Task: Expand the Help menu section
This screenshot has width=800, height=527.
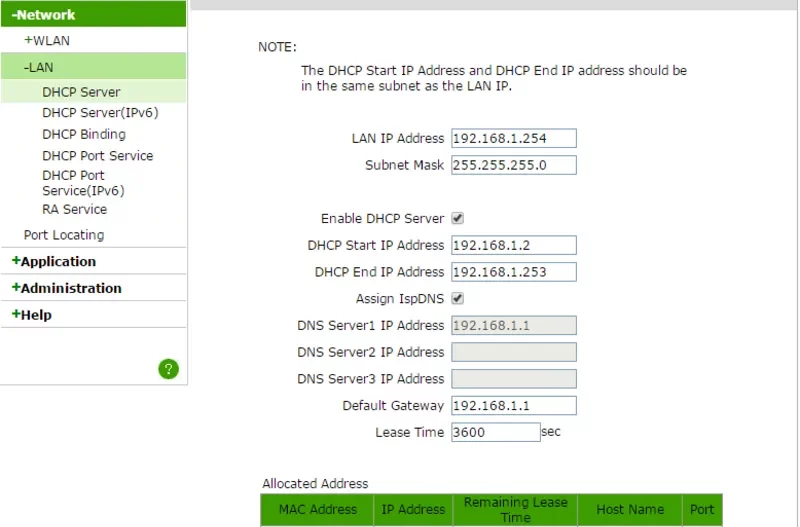Action: pos(32,315)
